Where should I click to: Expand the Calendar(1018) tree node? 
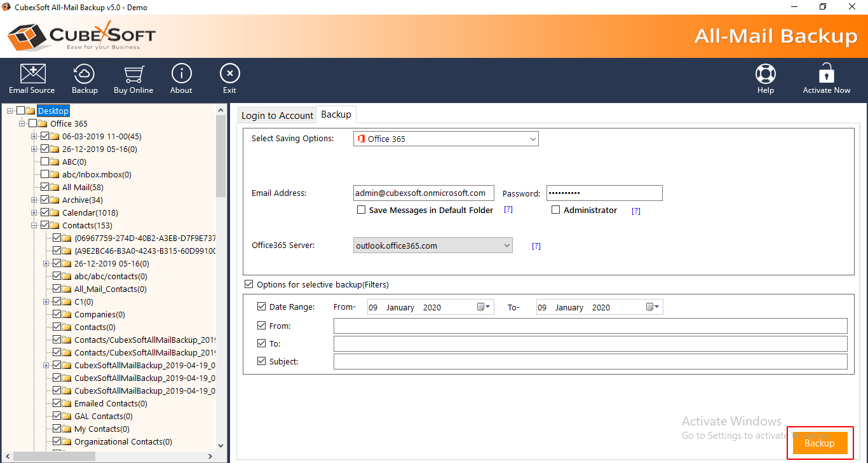(34, 212)
